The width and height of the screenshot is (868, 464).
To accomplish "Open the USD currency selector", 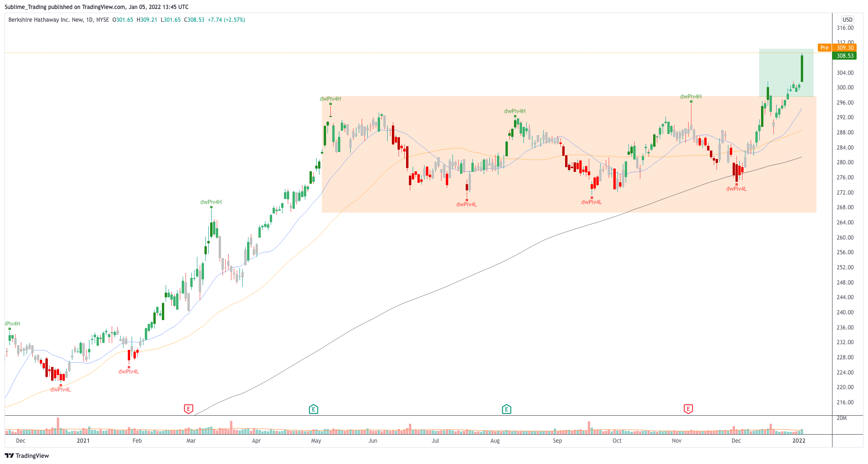I will 847,20.
